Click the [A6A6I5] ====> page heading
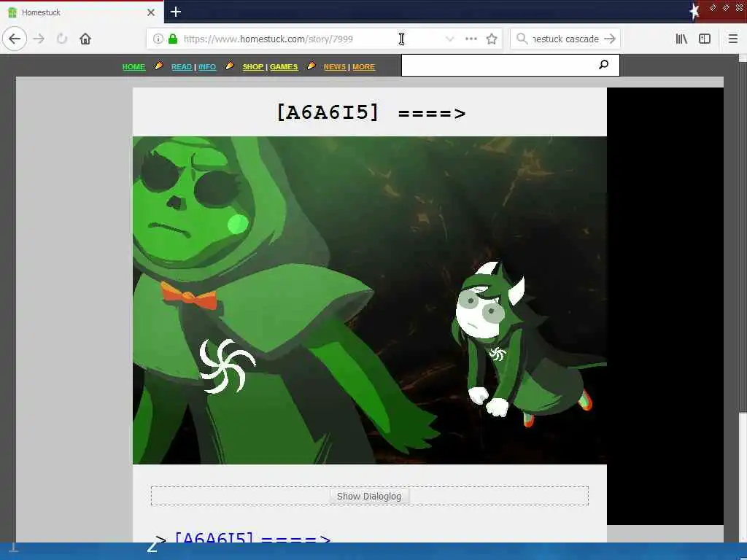Viewport: 747px width, 560px height. pos(371,113)
